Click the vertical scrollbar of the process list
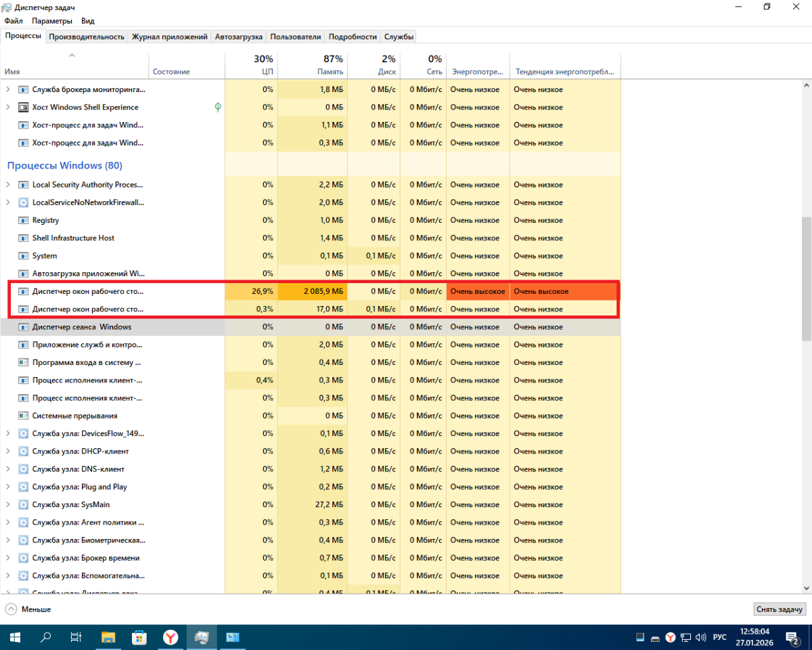Screen dimensions: 812x650 tap(805, 278)
